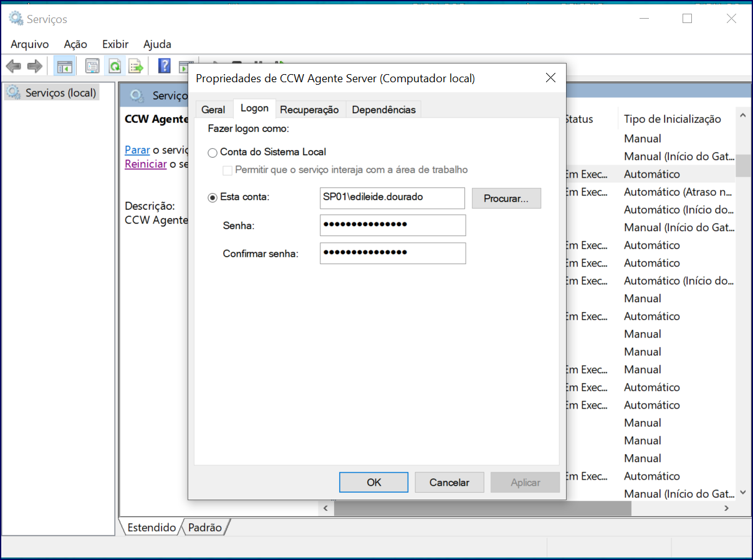
Task: Click the horizontal scrollbar thumb
Action: point(483,508)
